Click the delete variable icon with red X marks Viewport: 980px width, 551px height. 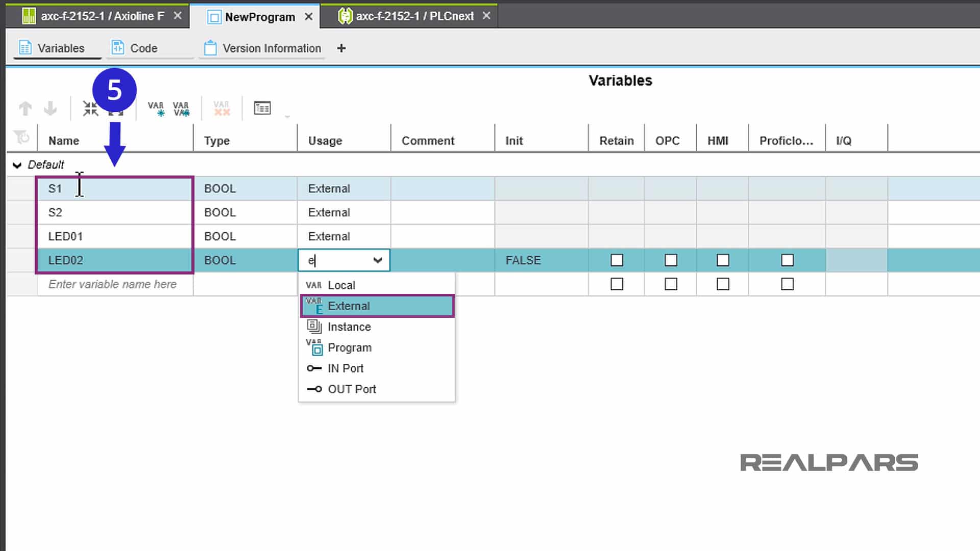pos(222,108)
